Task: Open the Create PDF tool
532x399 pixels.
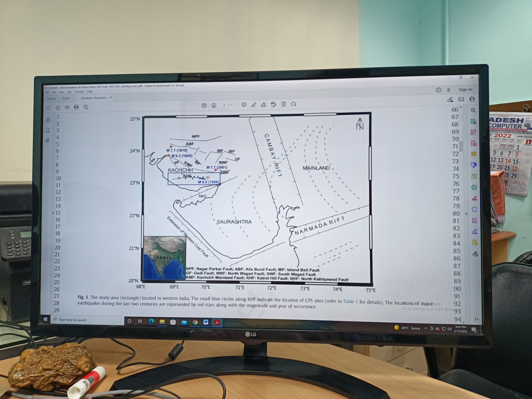Action: [474, 143]
